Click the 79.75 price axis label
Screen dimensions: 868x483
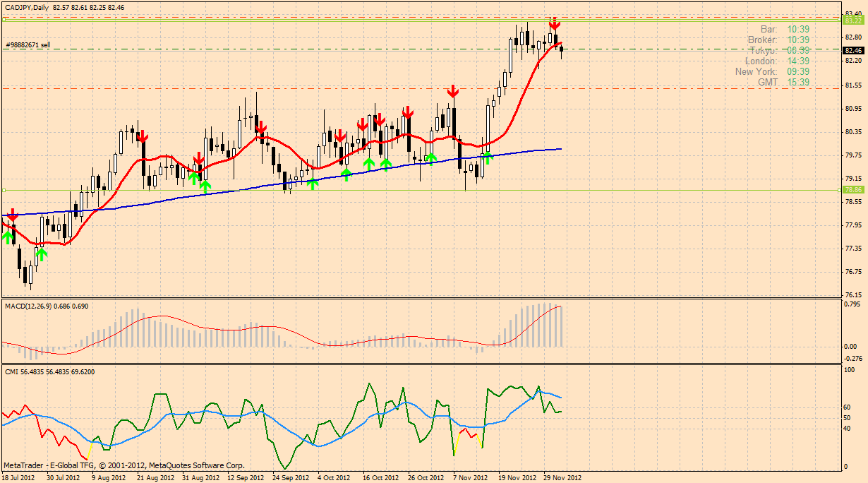click(x=852, y=155)
